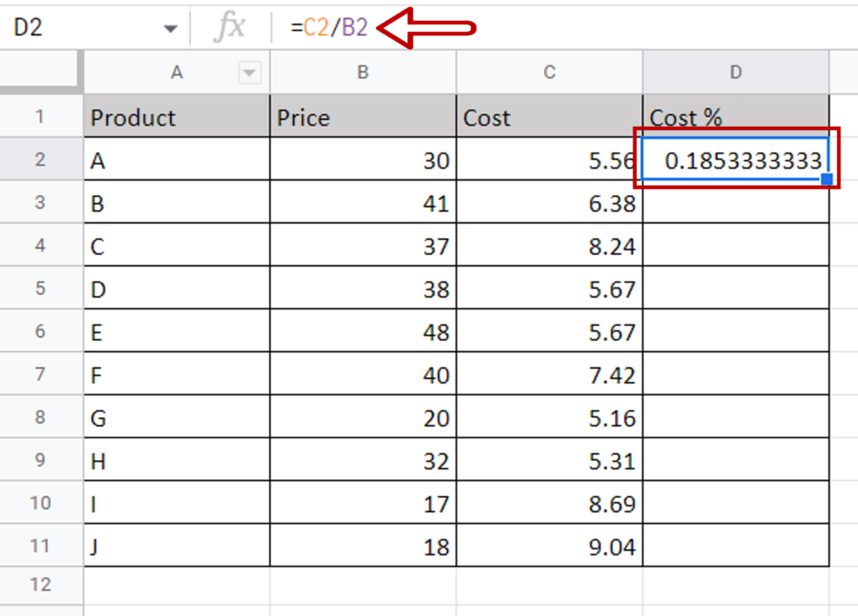Image resolution: width=858 pixels, height=616 pixels.
Task: Select row 7 header
Action: pyautogui.click(x=41, y=375)
